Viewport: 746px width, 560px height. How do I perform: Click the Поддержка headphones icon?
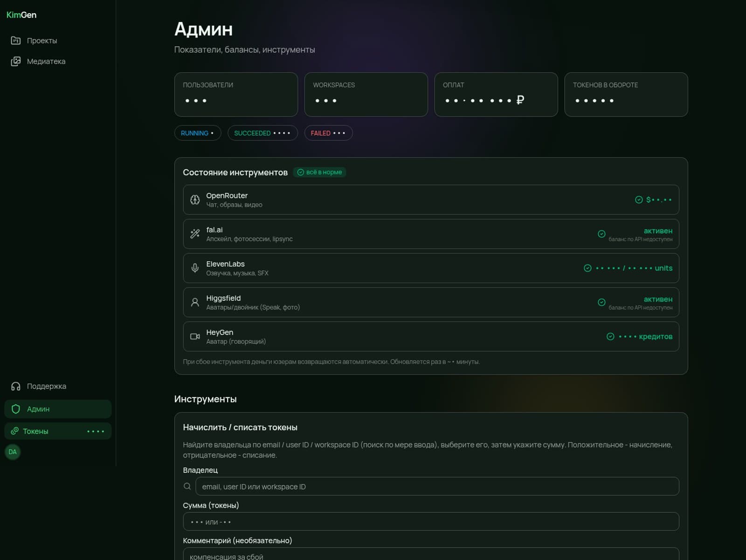(x=15, y=386)
